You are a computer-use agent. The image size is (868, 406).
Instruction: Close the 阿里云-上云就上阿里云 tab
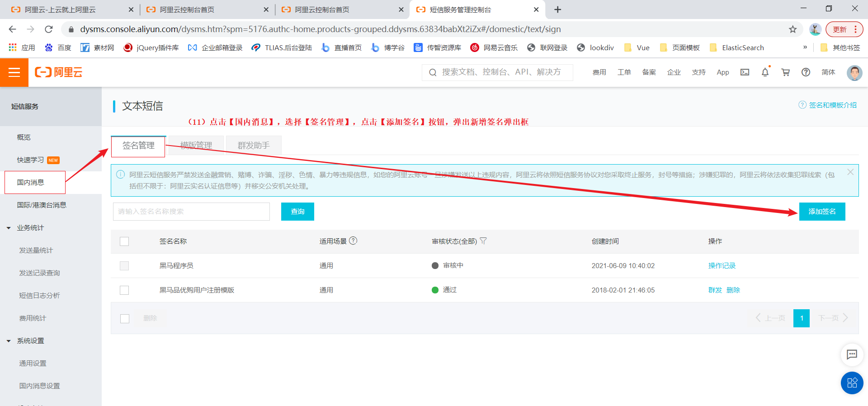[x=131, y=9]
